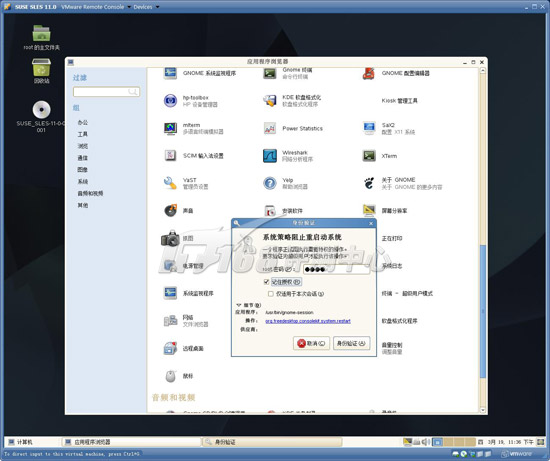The height and width of the screenshot is (461, 550).
Task: Launch screenshot camera icon
Action: (170, 238)
